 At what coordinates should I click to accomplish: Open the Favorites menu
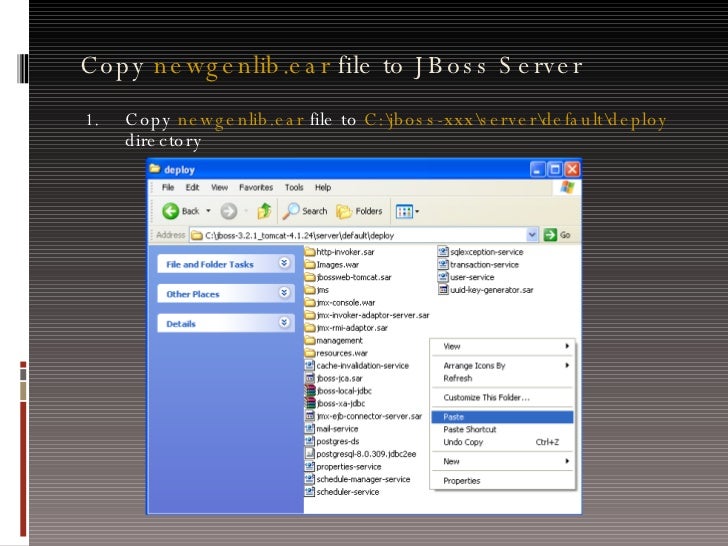point(256,187)
